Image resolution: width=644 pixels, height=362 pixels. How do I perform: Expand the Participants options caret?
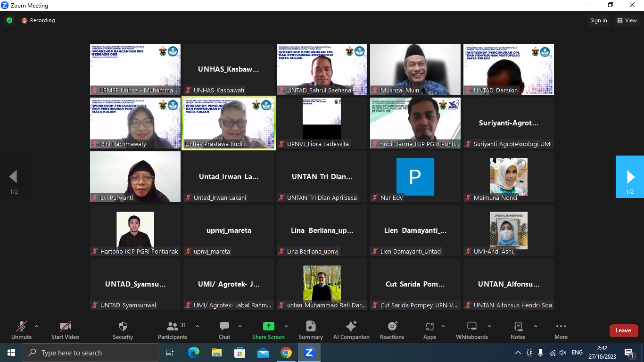coord(197,326)
